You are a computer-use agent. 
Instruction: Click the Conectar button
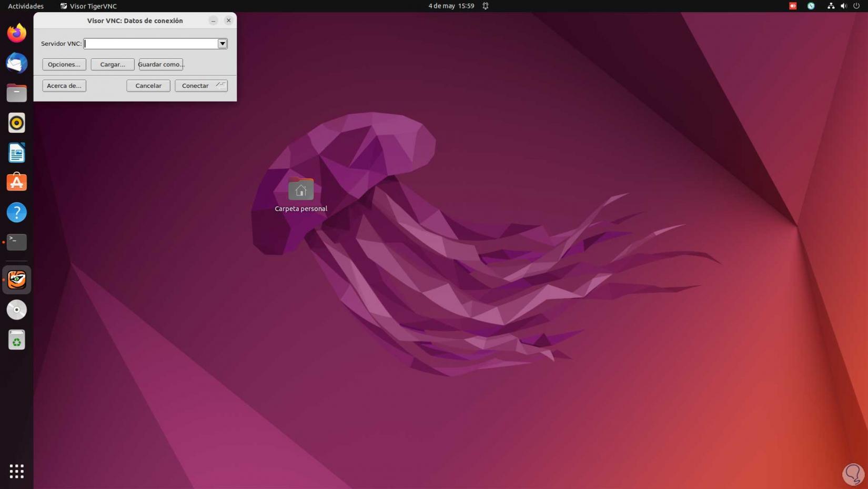click(x=201, y=86)
